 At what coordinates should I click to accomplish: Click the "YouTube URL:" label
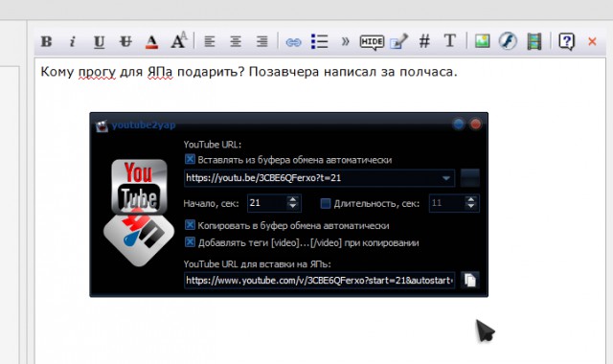213,145
